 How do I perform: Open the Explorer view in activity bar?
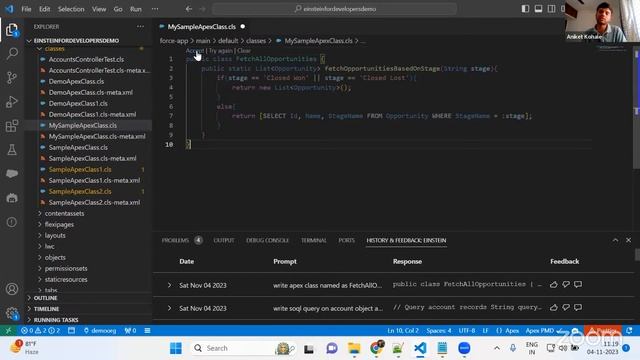pos(12,30)
